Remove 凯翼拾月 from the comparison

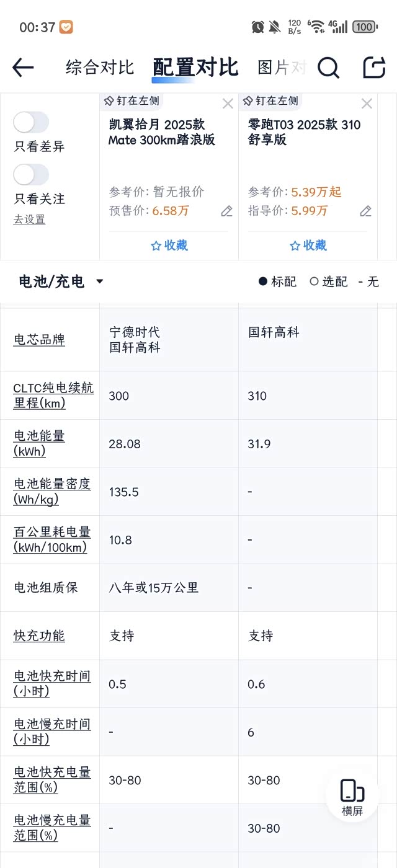pos(228,104)
